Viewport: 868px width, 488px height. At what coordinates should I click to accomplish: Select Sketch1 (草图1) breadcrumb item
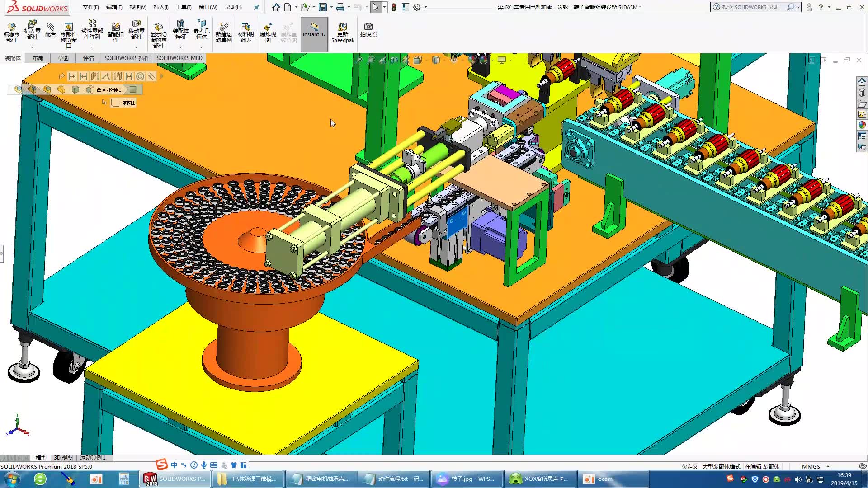coord(128,103)
